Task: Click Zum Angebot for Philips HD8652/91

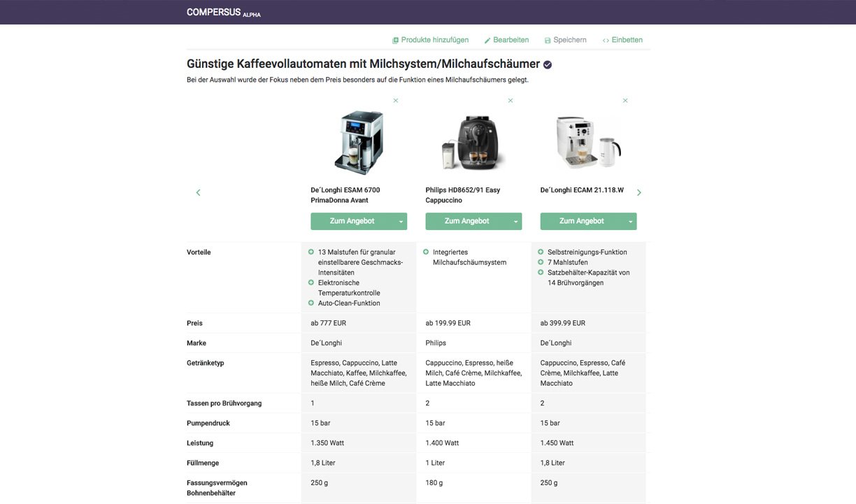Action: tap(467, 221)
